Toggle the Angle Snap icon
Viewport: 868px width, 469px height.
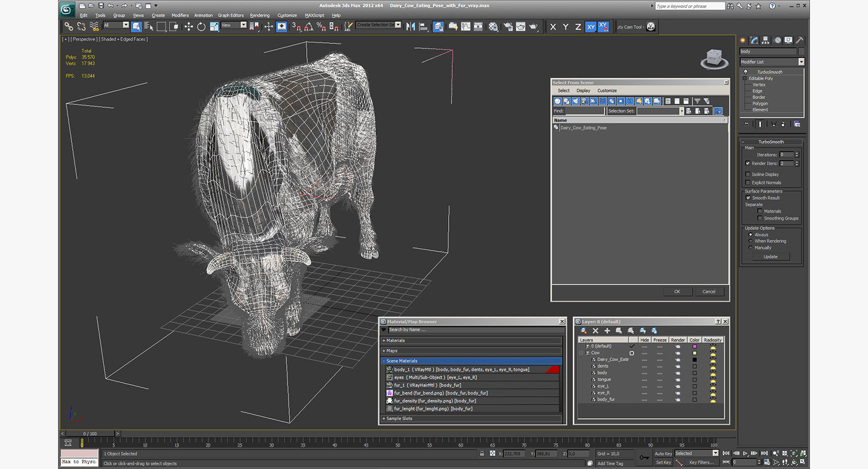pos(308,26)
